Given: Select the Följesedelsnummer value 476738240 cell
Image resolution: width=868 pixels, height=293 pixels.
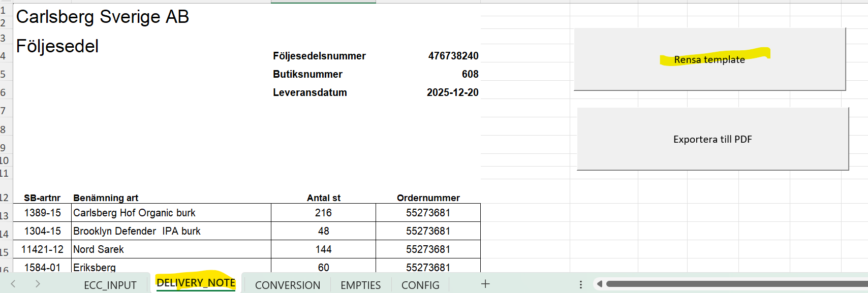Looking at the screenshot, I should (x=453, y=56).
